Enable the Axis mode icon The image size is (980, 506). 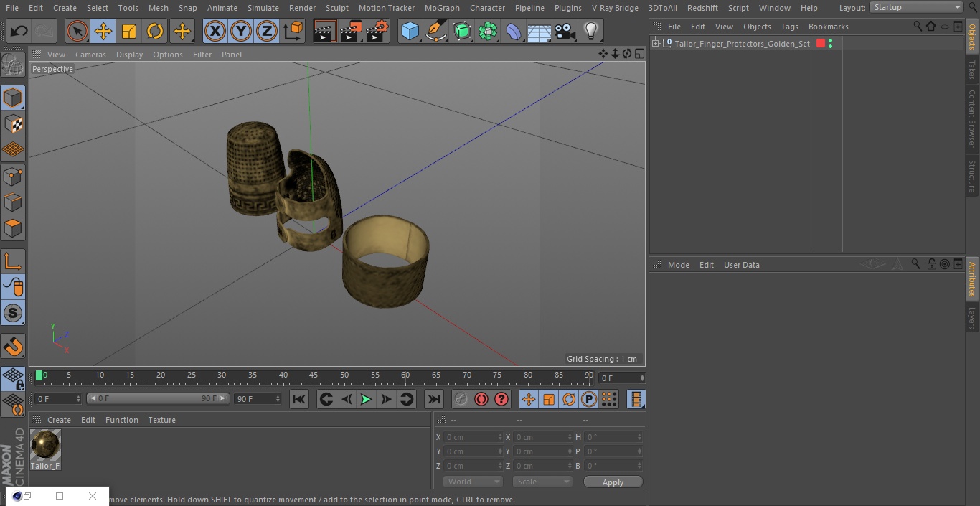point(13,261)
